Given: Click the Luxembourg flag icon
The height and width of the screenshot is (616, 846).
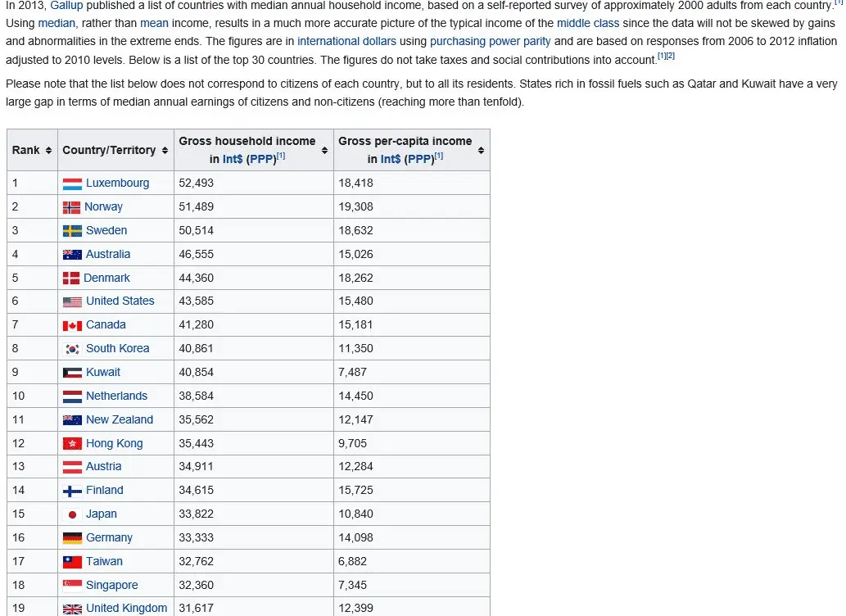Looking at the screenshot, I should pyautogui.click(x=72, y=183).
